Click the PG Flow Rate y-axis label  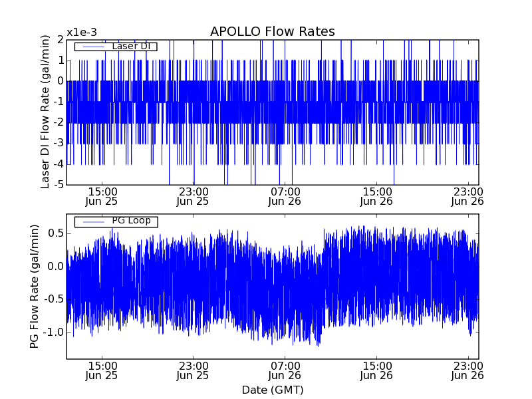tap(35, 286)
